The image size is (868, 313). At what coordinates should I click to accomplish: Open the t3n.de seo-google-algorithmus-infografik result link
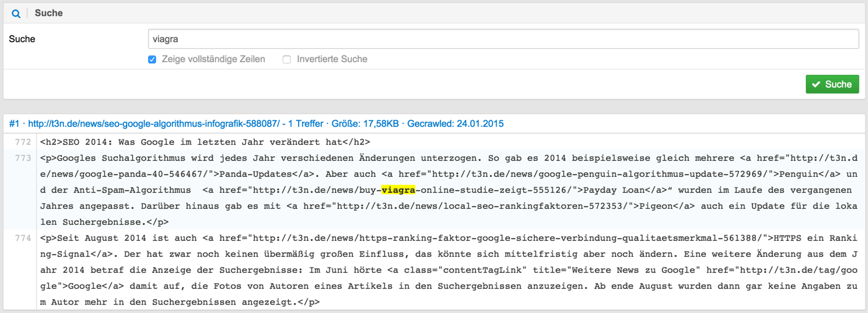257,123
